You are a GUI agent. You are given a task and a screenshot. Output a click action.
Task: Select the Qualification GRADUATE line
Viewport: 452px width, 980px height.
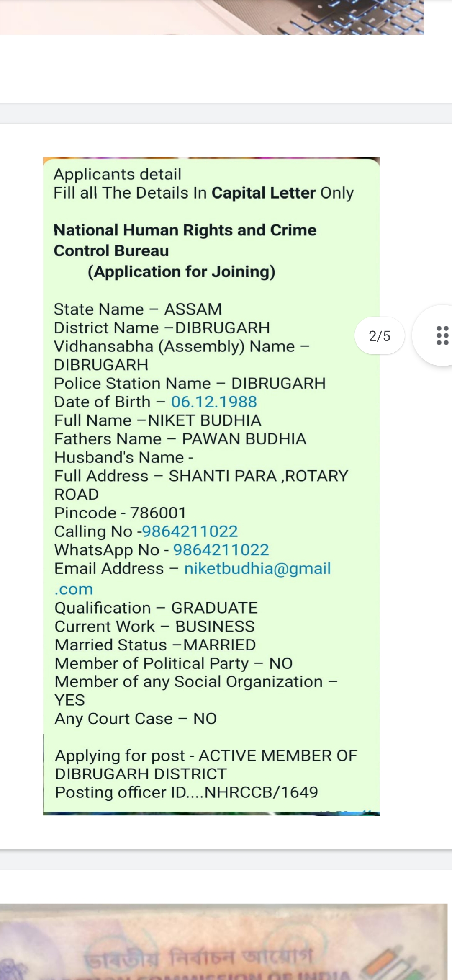tap(156, 608)
